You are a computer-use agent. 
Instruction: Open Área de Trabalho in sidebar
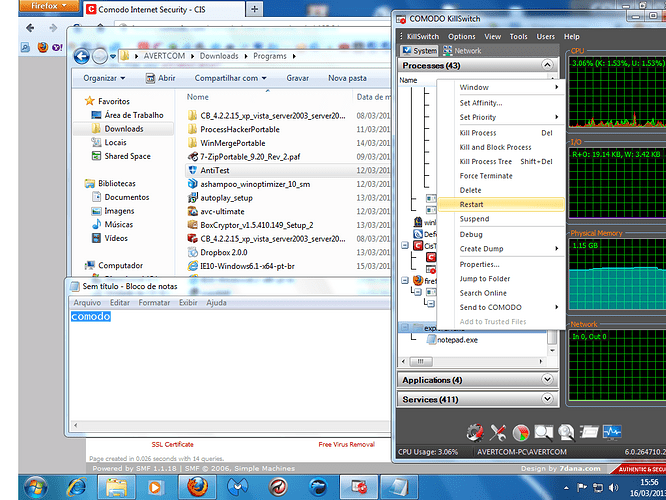click(134, 115)
